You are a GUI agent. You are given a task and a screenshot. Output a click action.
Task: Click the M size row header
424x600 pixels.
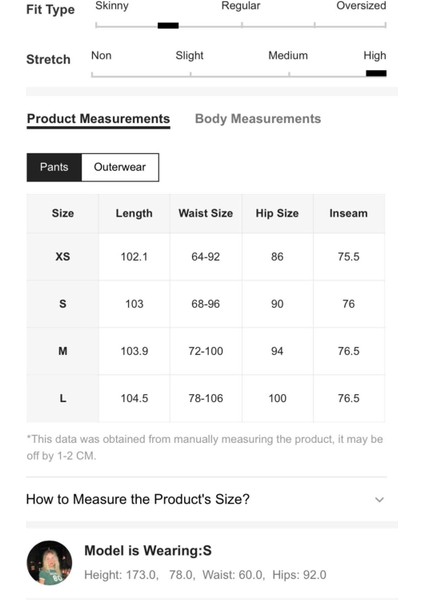point(63,351)
